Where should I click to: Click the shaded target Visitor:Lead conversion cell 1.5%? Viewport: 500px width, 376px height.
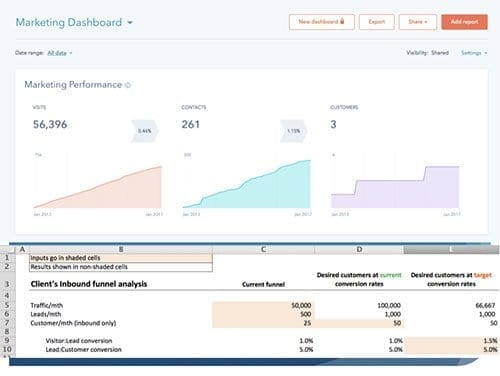tap(451, 341)
